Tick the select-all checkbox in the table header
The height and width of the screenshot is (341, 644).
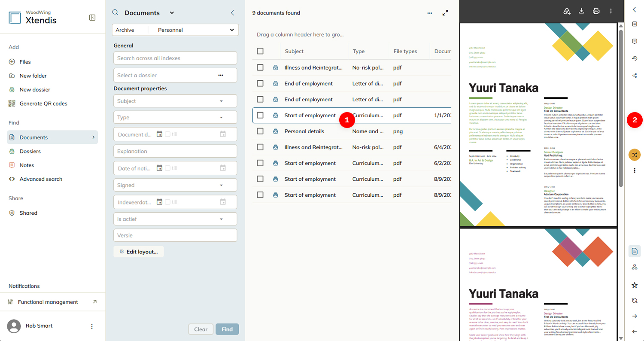pyautogui.click(x=260, y=51)
